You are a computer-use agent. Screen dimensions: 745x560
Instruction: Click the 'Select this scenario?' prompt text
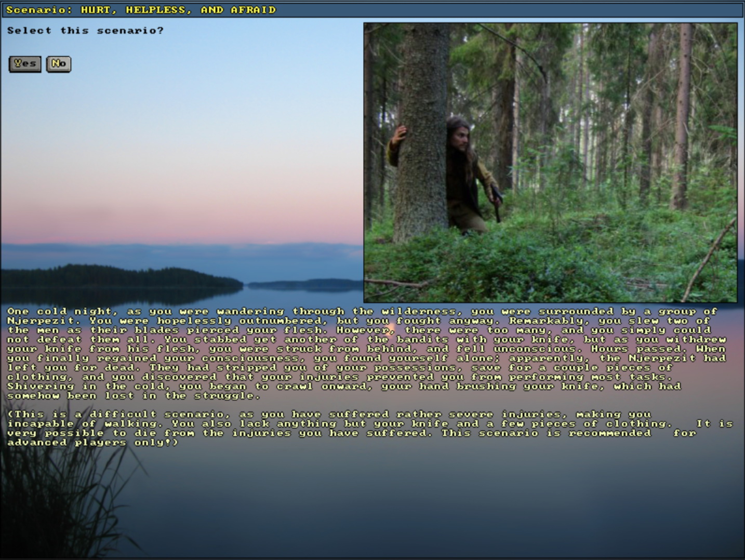pos(85,31)
